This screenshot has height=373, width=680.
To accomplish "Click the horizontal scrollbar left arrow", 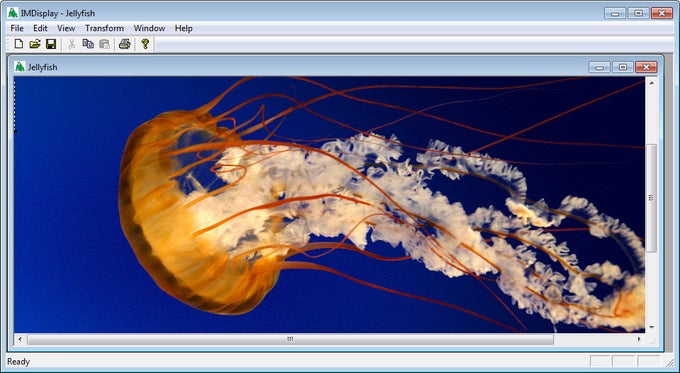I will tap(20, 339).
